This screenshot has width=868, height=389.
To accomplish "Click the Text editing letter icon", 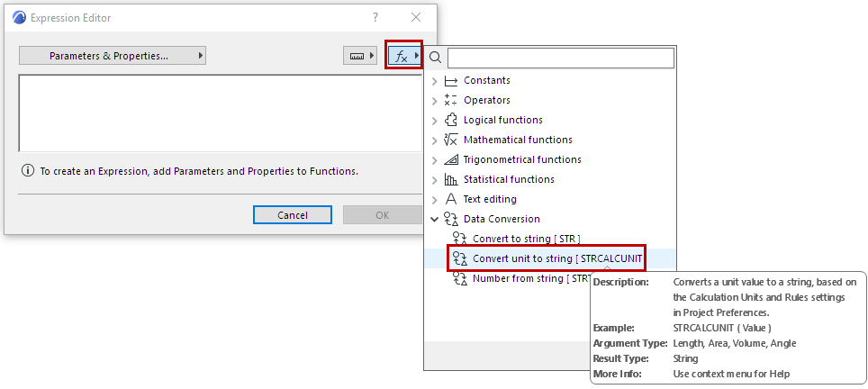I will 451,200.
